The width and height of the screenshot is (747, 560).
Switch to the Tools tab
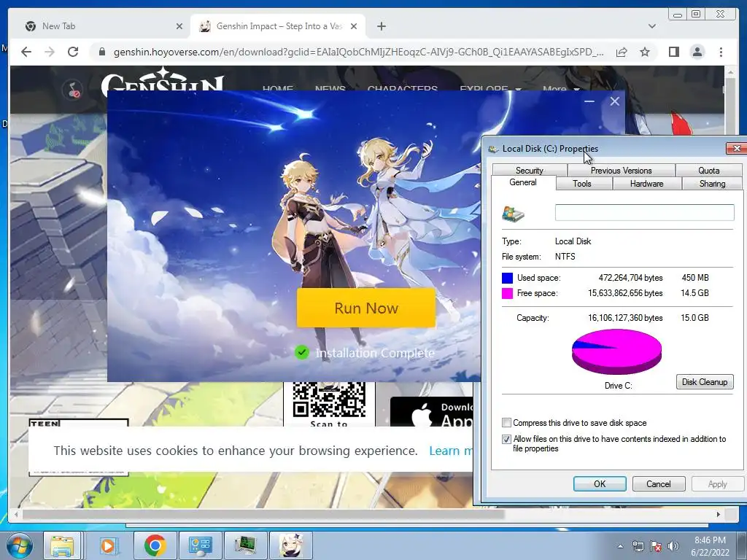coord(581,183)
